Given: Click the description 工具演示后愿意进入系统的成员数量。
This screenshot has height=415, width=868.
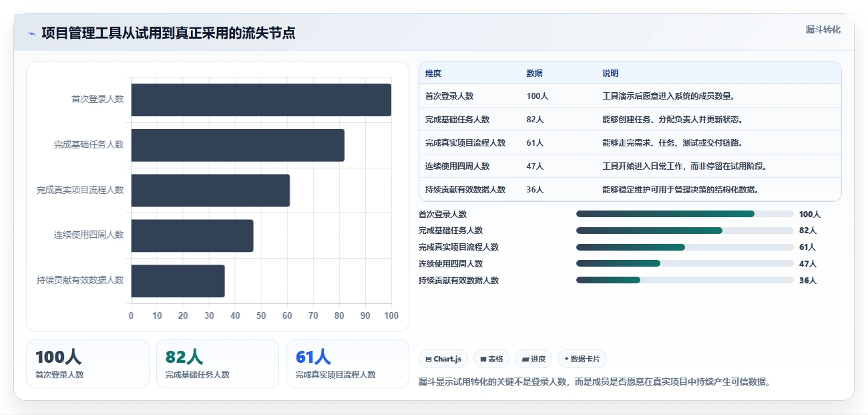Looking at the screenshot, I should click(x=668, y=96).
